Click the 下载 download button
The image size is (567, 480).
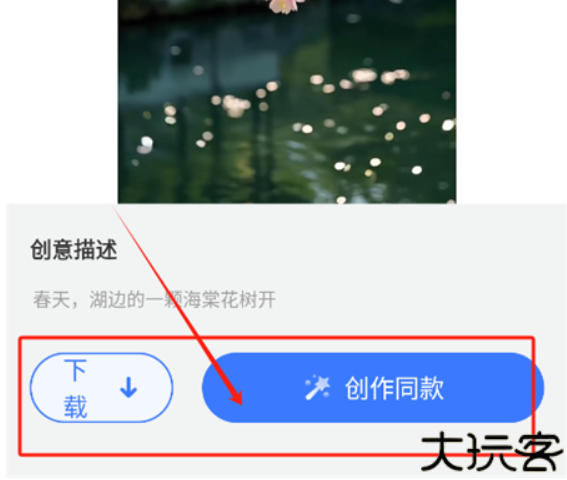102,387
